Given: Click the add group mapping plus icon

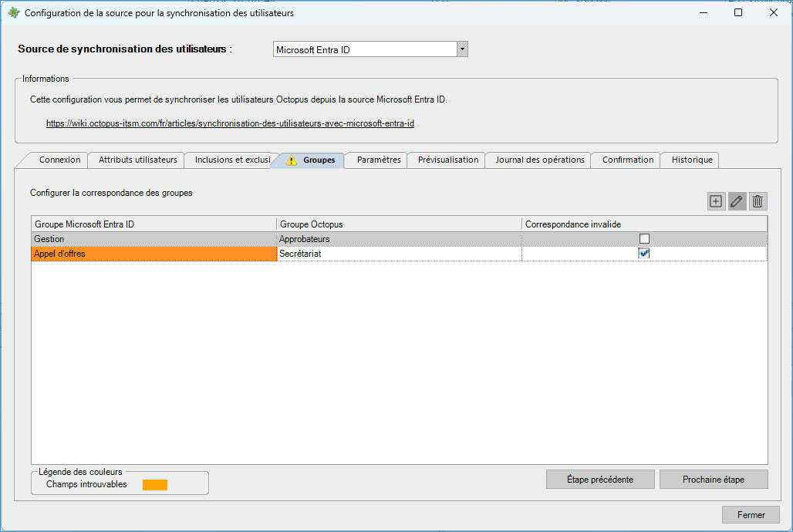Looking at the screenshot, I should [716, 201].
